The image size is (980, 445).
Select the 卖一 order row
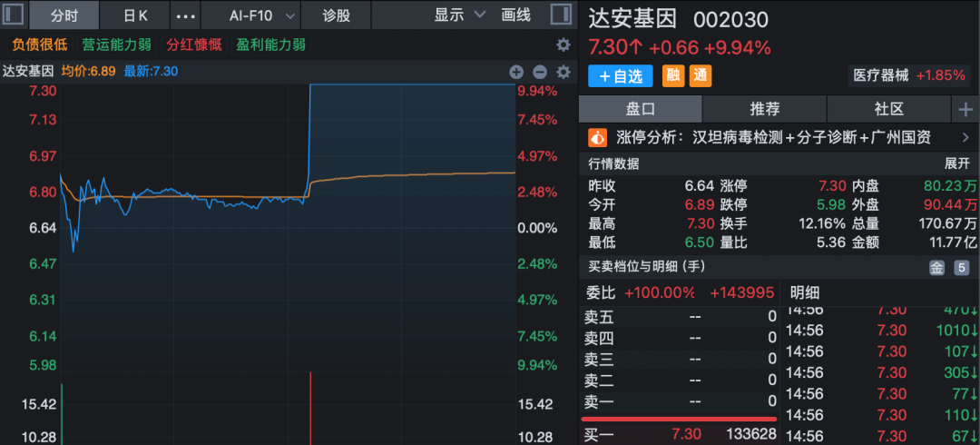680,400
